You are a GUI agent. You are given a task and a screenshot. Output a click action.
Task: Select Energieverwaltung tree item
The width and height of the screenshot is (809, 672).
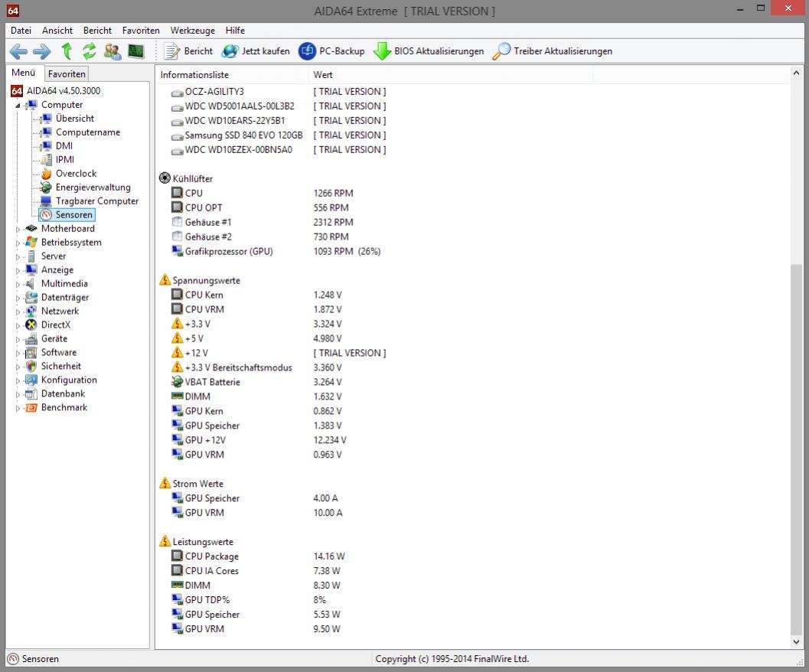click(86, 188)
